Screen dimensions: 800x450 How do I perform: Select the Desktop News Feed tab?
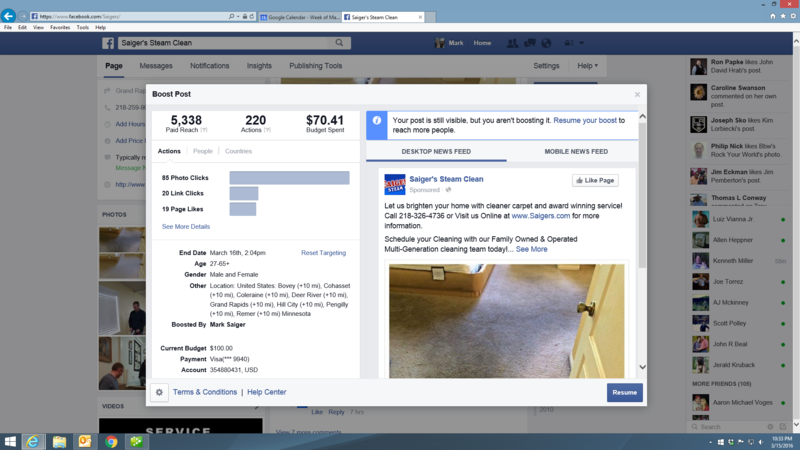(436, 152)
